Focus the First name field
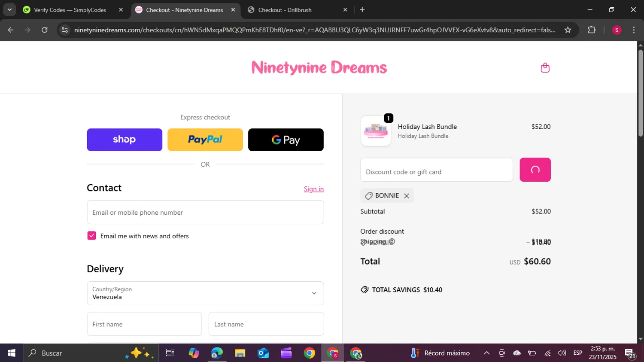This screenshot has width=644, height=362. [144, 324]
